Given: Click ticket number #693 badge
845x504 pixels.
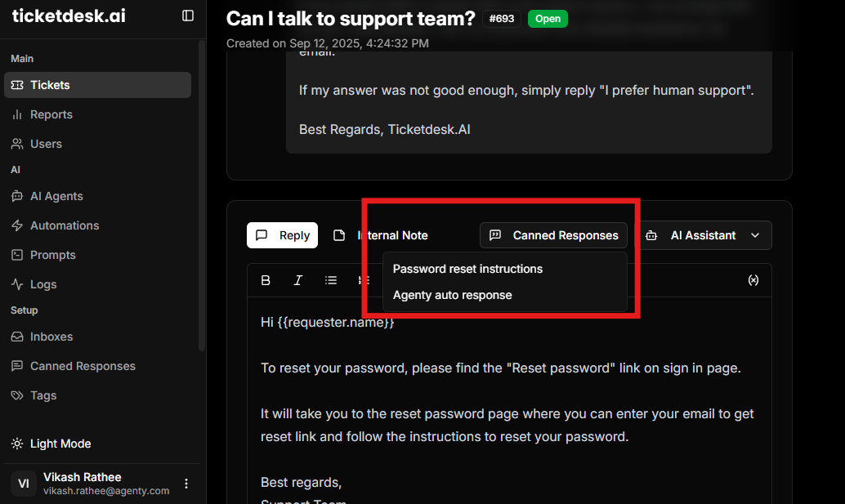Looking at the screenshot, I should pos(502,18).
